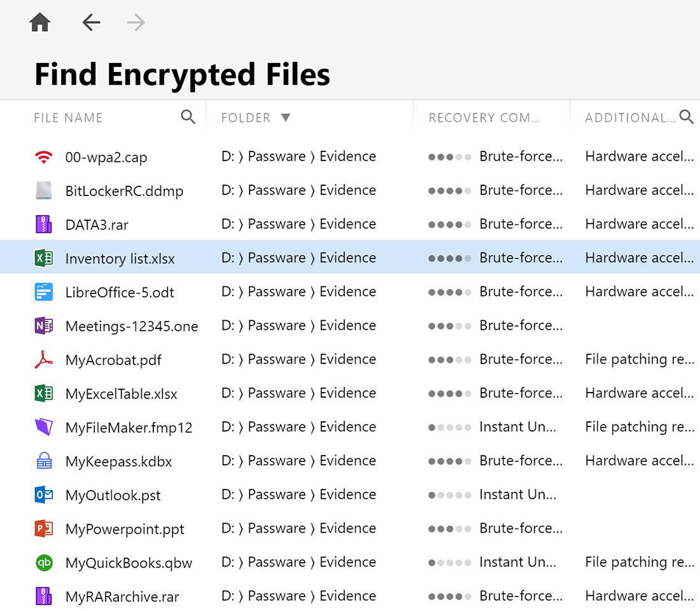Screen dimensions: 700x611
Task: Click the Excel icon next to Inventory list.xlsx
Action: click(43, 258)
